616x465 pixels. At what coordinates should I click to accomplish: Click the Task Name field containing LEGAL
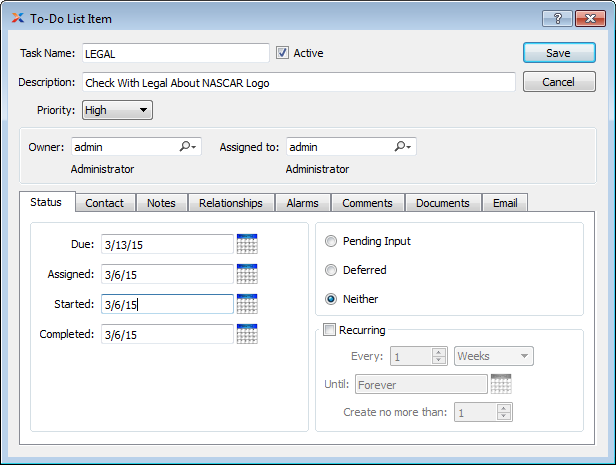176,53
